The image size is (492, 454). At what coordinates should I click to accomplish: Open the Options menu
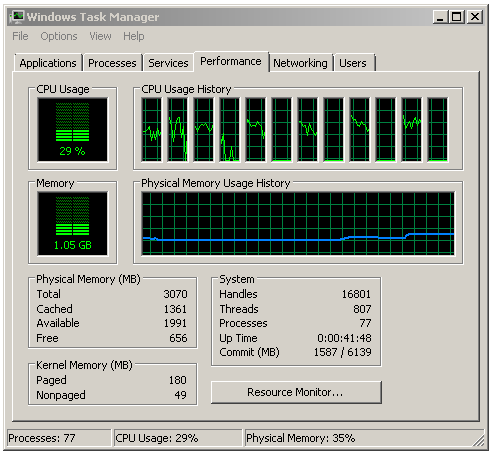click(x=59, y=36)
